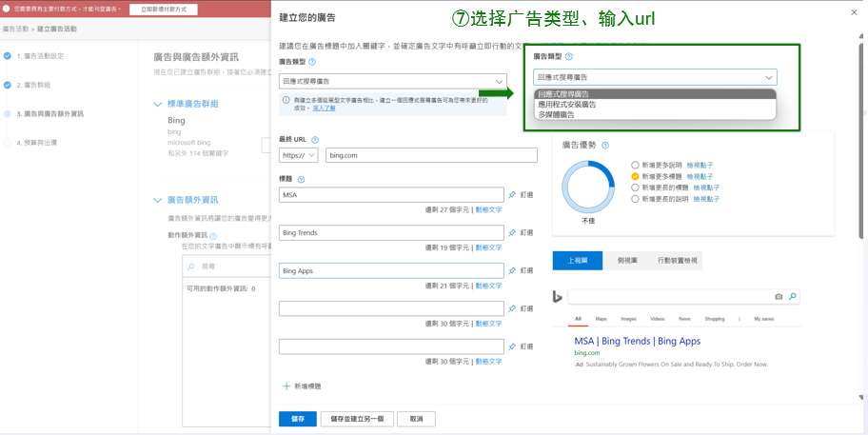This screenshot has width=868, height=435.
Task: Select Videos tab in Bing preview
Action: [657, 319]
